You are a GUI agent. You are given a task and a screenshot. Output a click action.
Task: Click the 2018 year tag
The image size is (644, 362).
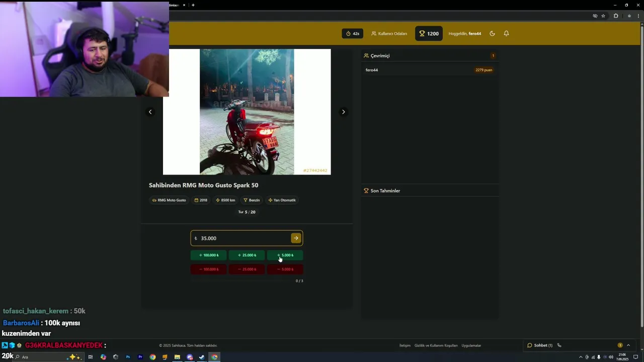click(201, 200)
